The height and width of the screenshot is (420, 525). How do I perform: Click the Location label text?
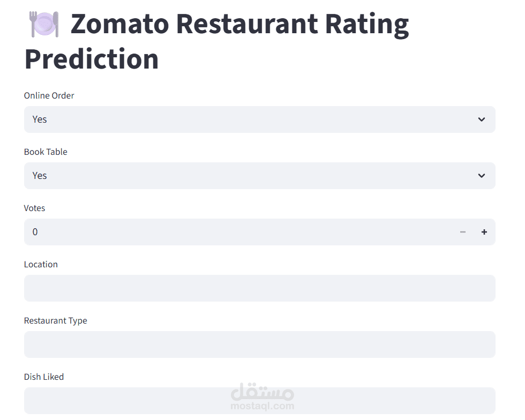[41, 264]
